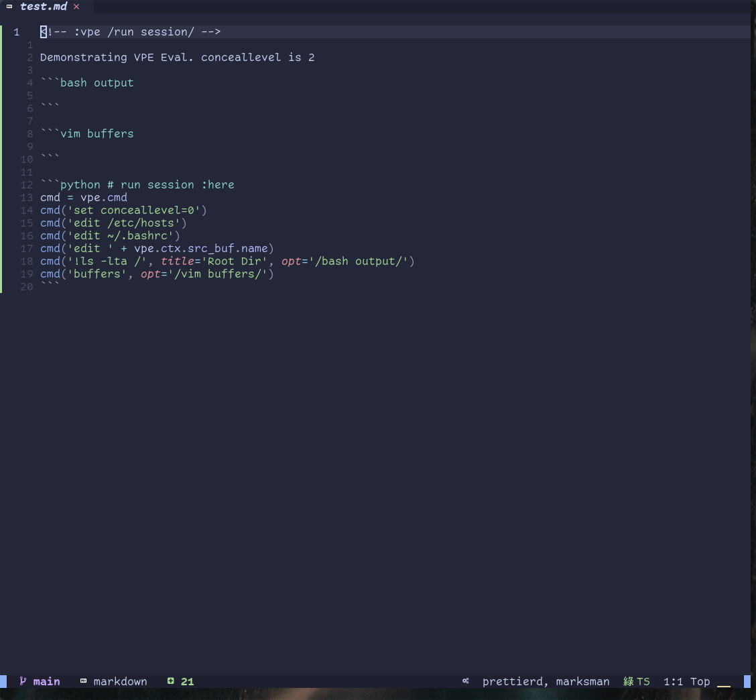The height and width of the screenshot is (700, 756).
Task: Click the git added lines icon
Action: click(171, 681)
